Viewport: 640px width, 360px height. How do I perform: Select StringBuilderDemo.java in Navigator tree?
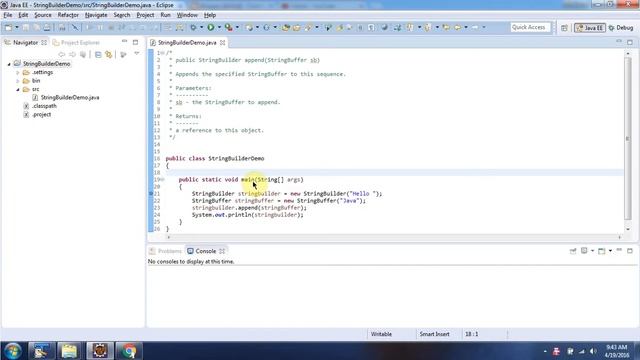[x=70, y=98]
